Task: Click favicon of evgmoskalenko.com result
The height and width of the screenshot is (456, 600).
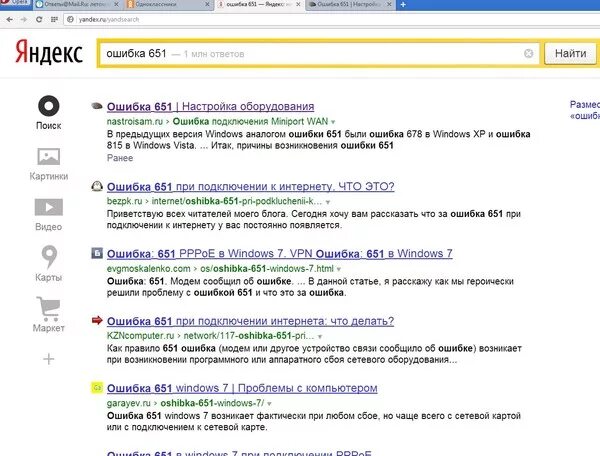Action: click(97, 253)
